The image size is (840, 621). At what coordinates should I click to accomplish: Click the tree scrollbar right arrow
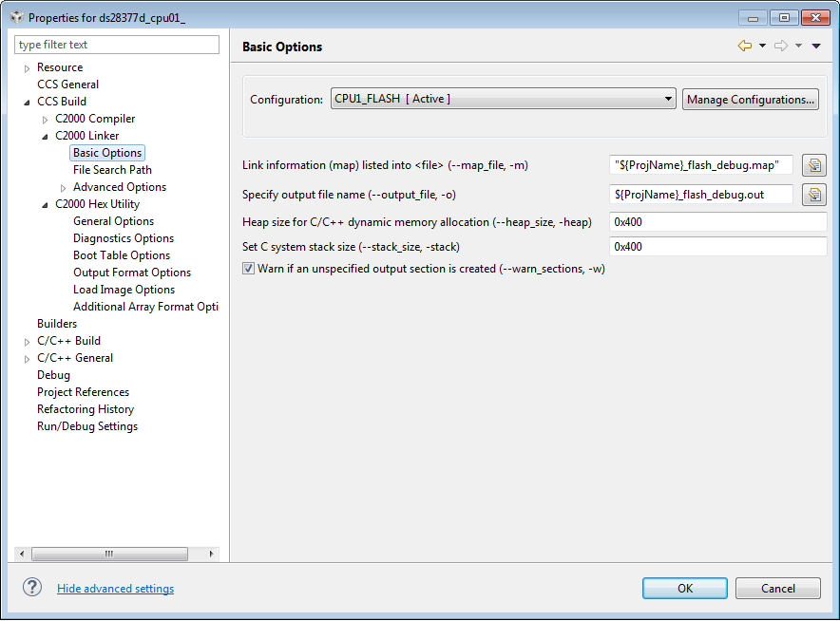coord(211,554)
